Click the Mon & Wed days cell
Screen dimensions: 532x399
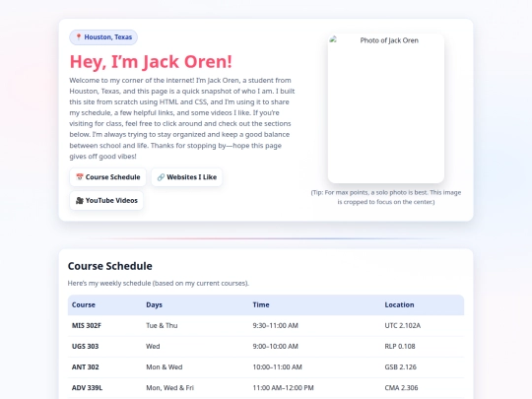click(x=165, y=367)
